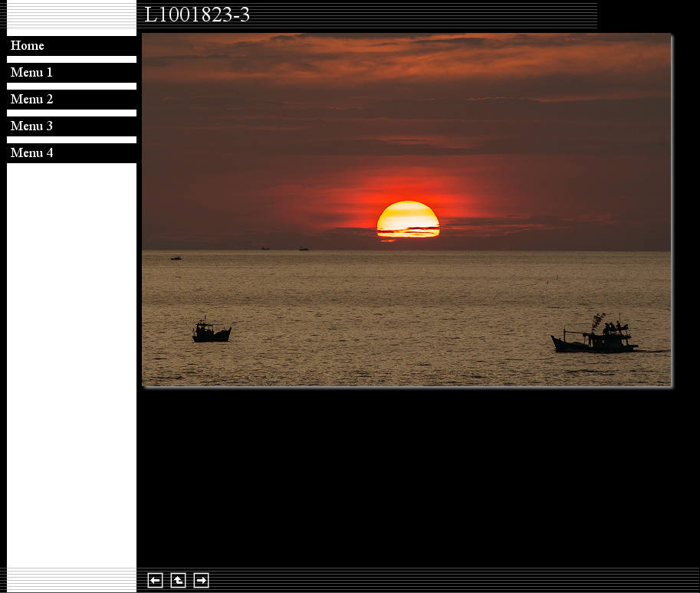This screenshot has height=593, width=700.
Task: Open the Home menu item
Action: coord(28,46)
